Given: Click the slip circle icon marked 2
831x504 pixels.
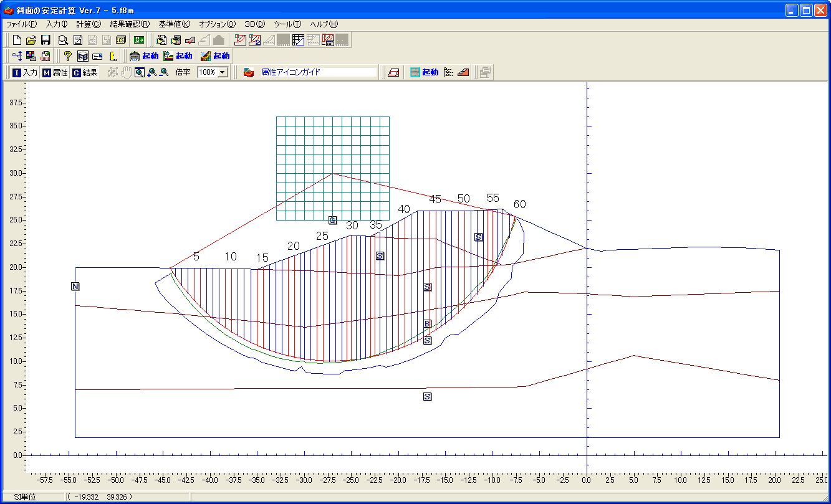Looking at the screenshot, I should coord(254,40).
